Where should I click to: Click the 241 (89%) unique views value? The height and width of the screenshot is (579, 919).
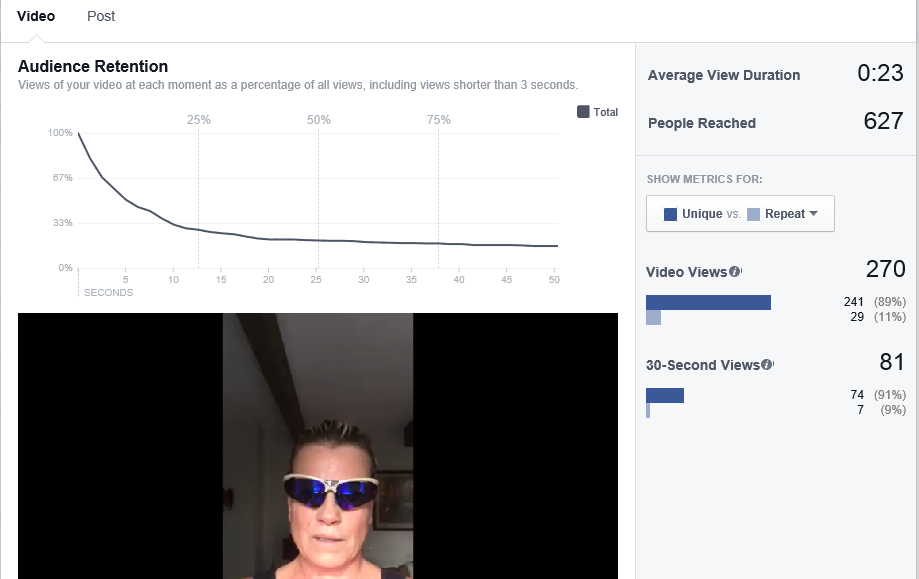pyautogui.click(x=874, y=302)
